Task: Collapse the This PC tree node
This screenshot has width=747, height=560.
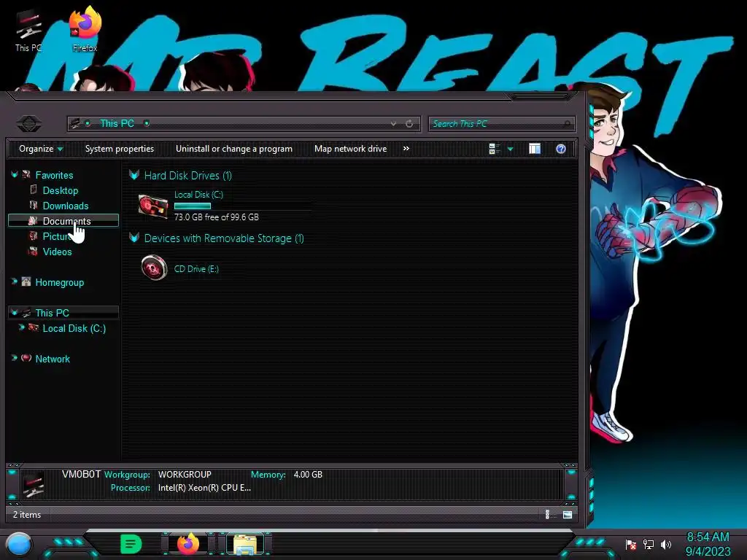Action: point(15,313)
